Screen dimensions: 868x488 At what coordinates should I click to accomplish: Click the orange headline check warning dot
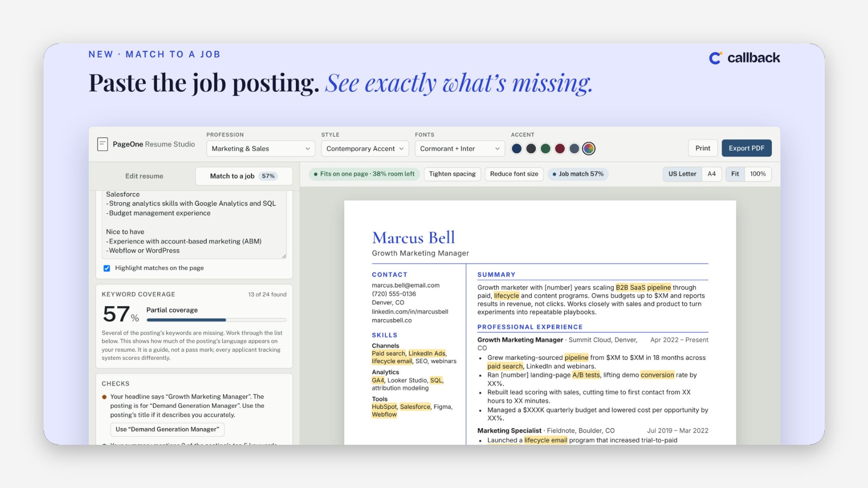pos(104,397)
